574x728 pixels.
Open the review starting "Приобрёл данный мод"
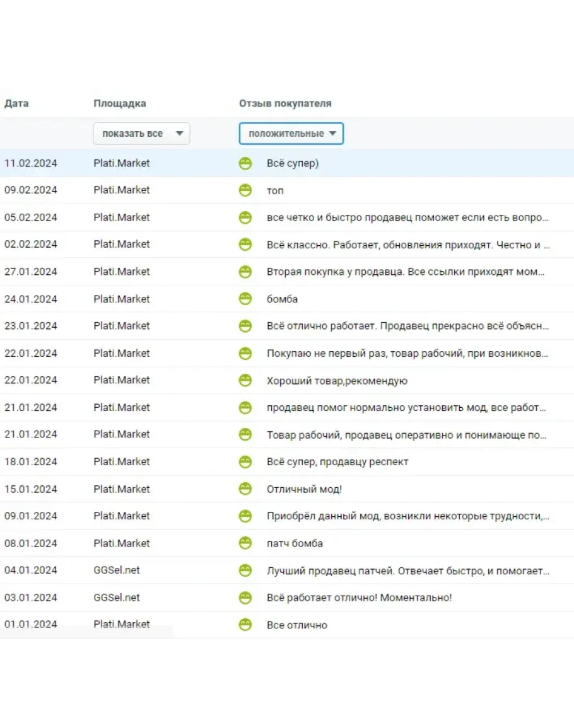[407, 516]
